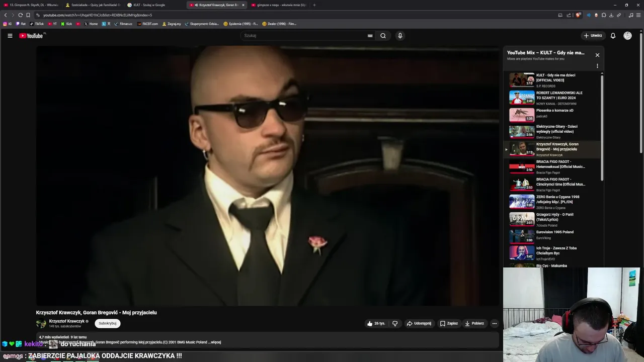Open playlist options three-dot menu
The image size is (644, 362).
[x=597, y=66]
